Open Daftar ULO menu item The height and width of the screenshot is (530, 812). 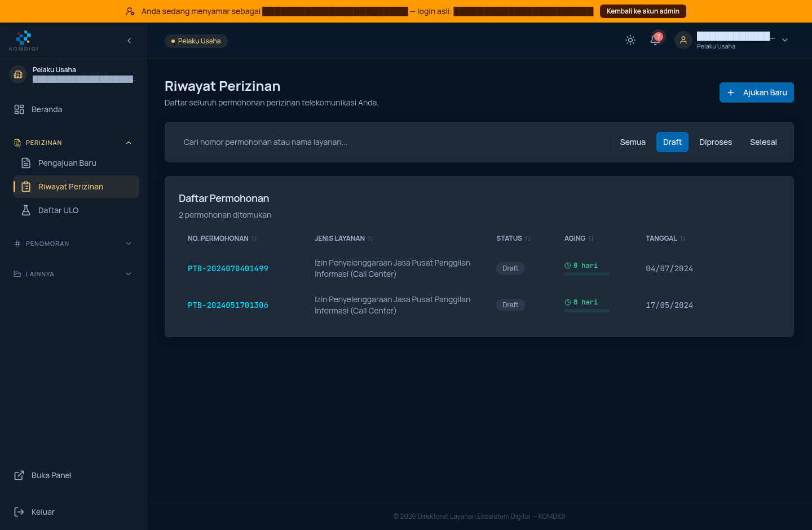pos(76,210)
